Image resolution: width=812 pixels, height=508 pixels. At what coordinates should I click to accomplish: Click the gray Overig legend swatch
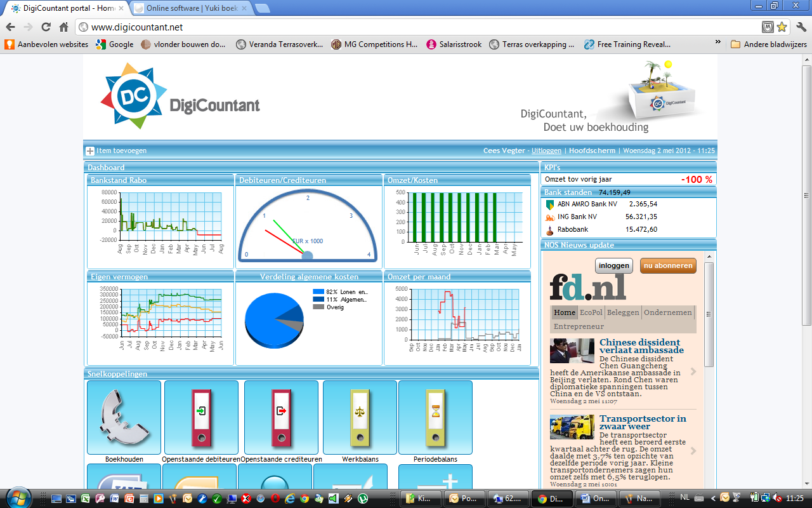tap(318, 307)
